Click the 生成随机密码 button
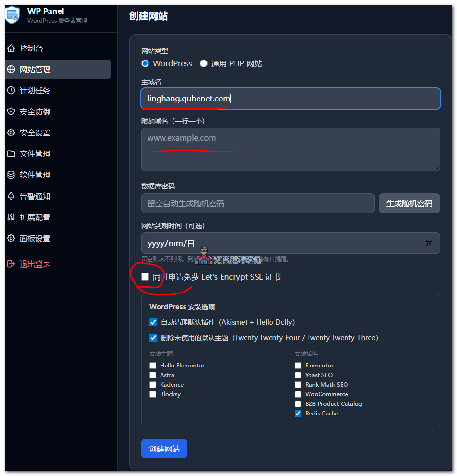 409,203
